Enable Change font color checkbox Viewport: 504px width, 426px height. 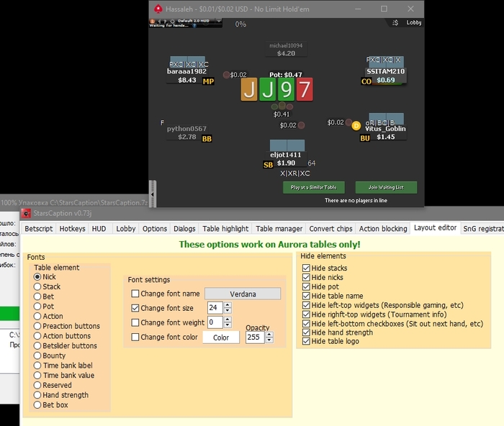[135, 337]
